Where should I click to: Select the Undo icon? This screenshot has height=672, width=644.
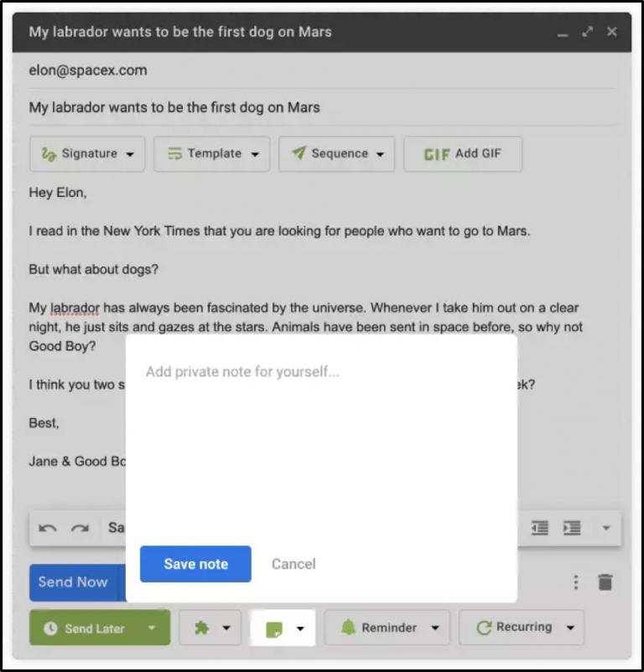(48, 528)
